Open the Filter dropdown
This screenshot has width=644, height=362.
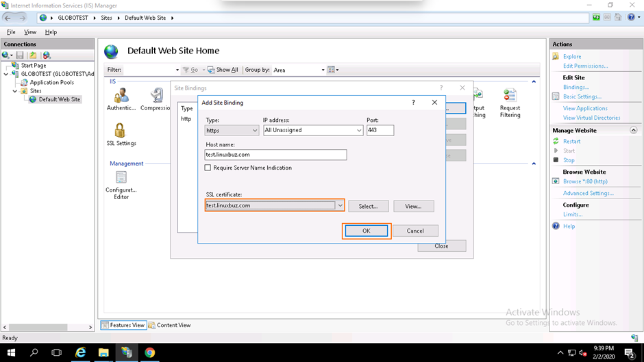click(177, 70)
